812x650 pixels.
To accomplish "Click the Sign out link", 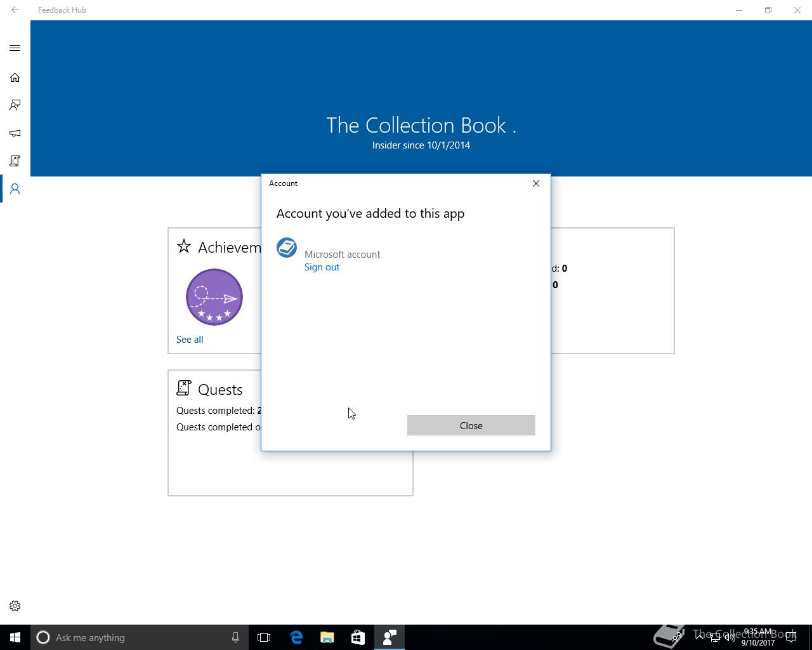I will [x=322, y=267].
